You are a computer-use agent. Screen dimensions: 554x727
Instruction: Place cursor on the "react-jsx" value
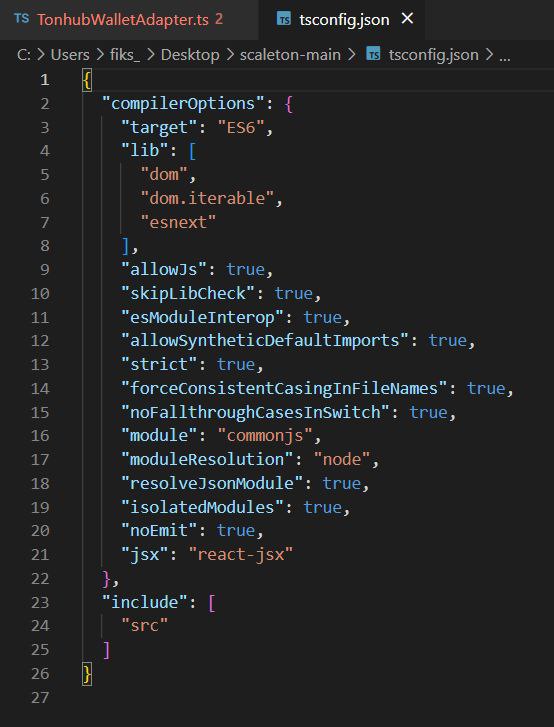coord(241,554)
